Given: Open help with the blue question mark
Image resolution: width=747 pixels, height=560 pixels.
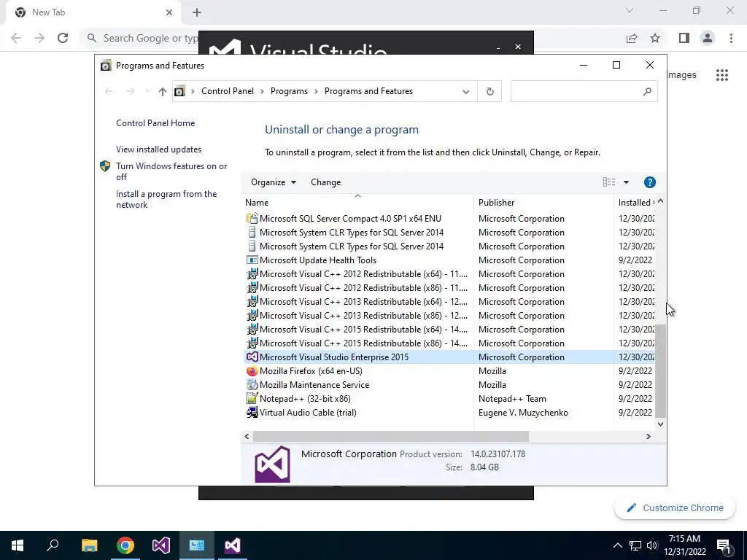Looking at the screenshot, I should coord(649,182).
